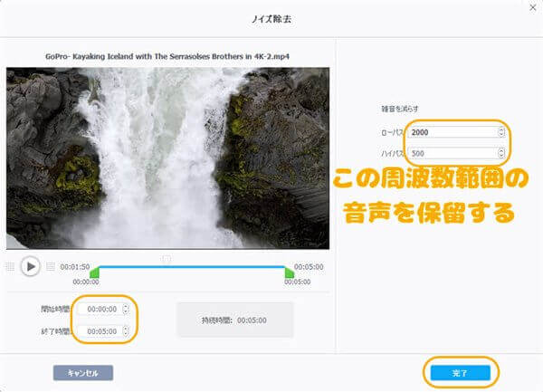543x392 pixels.
Task: Step the ローパス value with its spinner
Action: (501, 132)
